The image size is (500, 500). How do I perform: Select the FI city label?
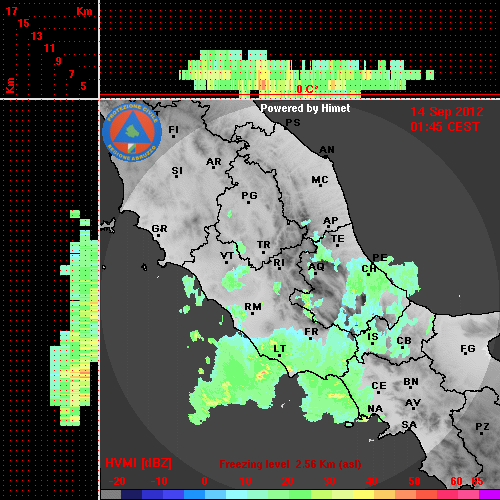(174, 129)
